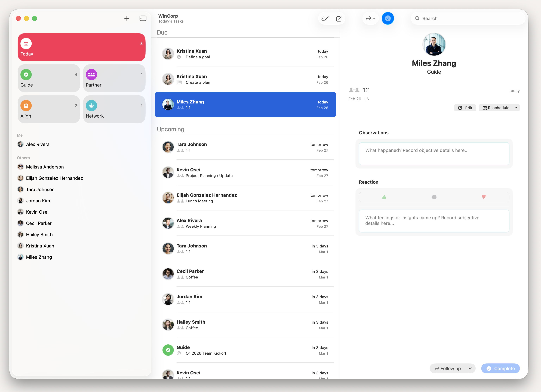The width and height of the screenshot is (541, 392).
Task: Click the scribble handwriting note icon
Action: pos(325,18)
